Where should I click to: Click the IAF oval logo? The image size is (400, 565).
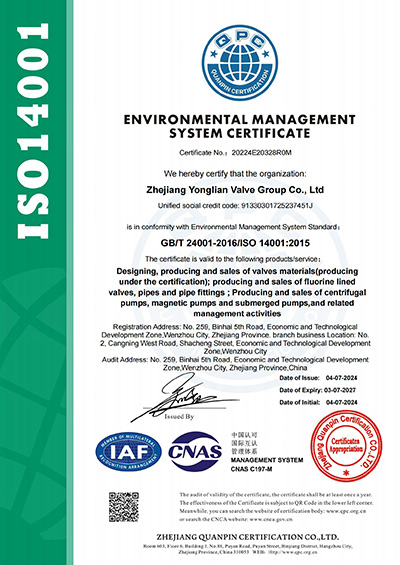128,451
